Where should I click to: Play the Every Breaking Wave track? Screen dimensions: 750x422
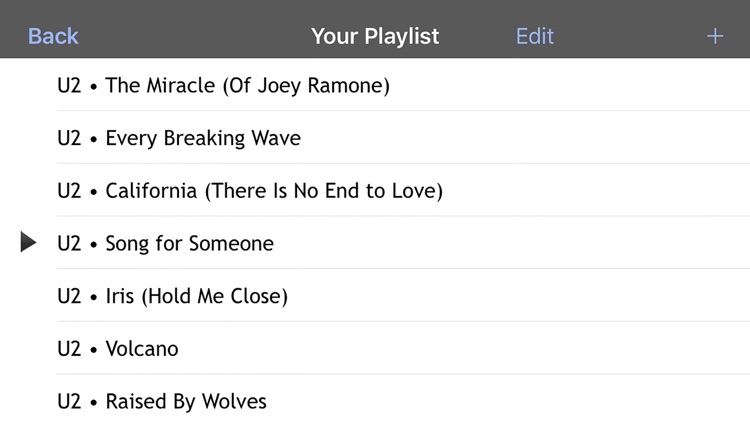tap(203, 139)
